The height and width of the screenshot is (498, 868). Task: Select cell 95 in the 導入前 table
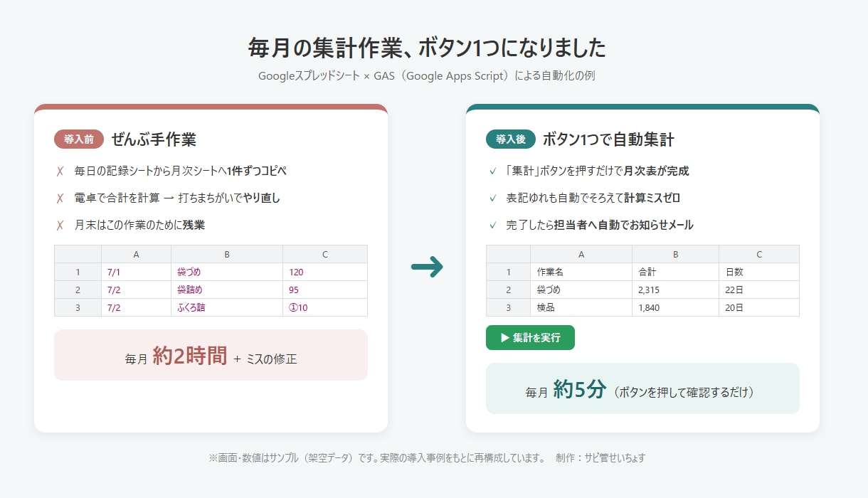point(325,290)
